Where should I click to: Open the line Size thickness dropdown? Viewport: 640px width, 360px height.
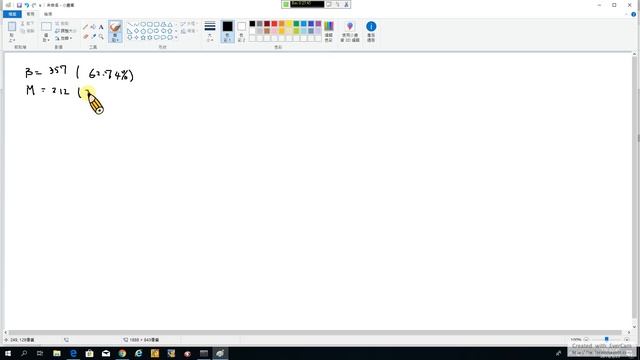(210, 31)
